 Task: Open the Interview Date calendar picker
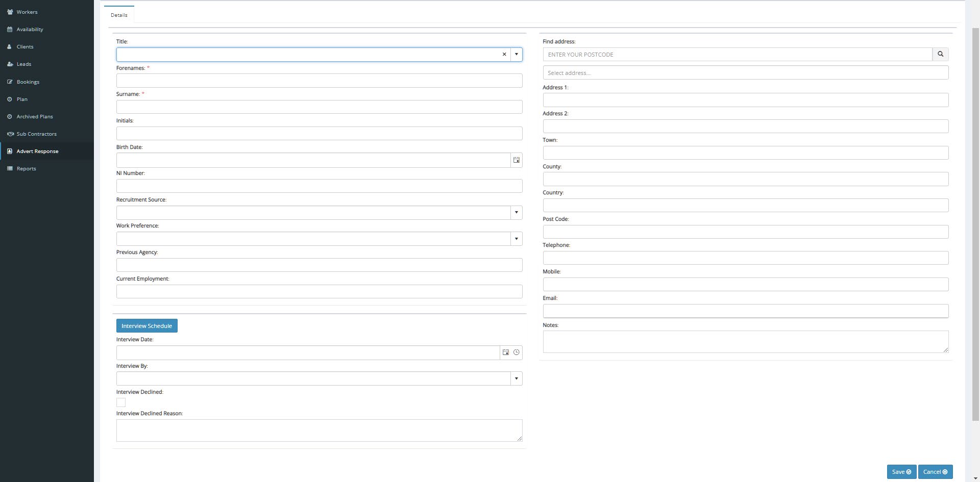[x=505, y=352]
